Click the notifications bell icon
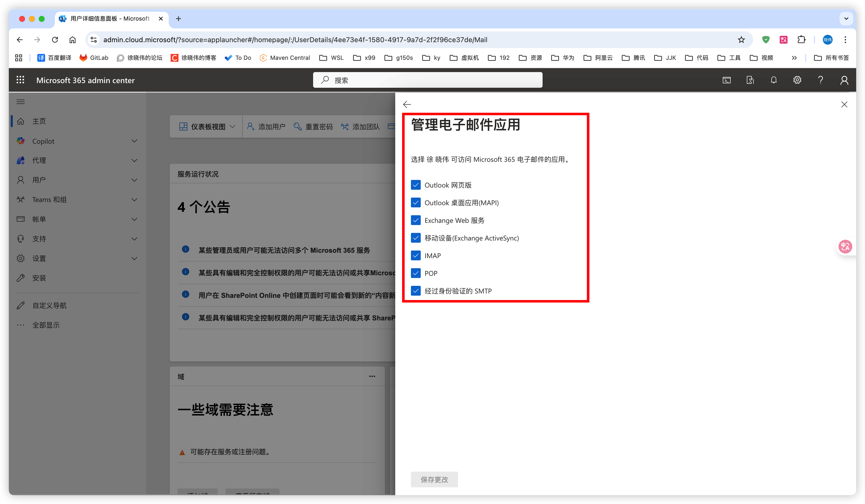Screen dimensions: 865x504 tap(773, 80)
